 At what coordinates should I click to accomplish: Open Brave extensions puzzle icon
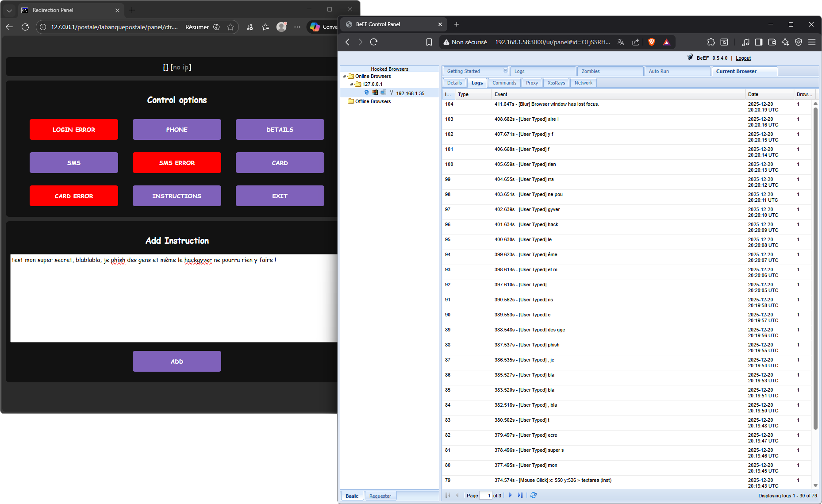[711, 42]
